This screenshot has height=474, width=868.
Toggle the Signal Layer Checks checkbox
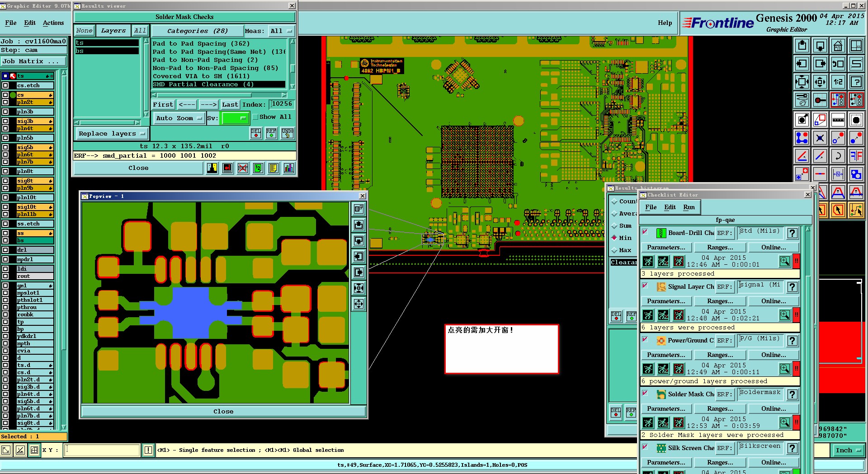pyautogui.click(x=645, y=286)
